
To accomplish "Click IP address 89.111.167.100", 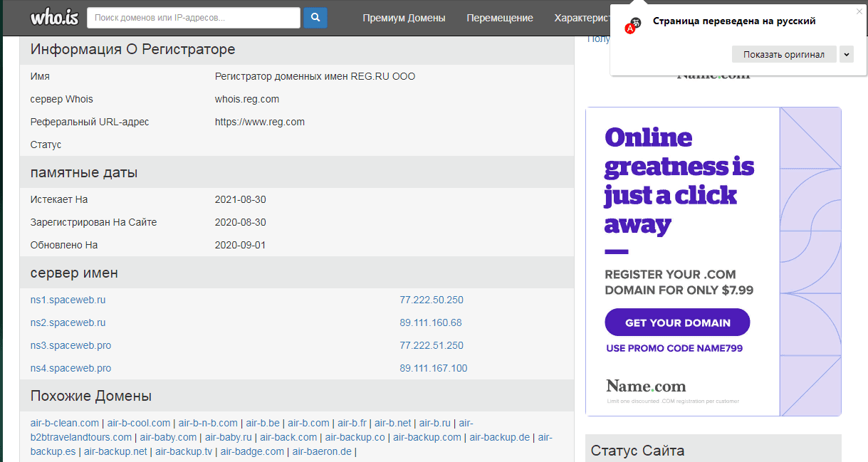I will point(433,368).
